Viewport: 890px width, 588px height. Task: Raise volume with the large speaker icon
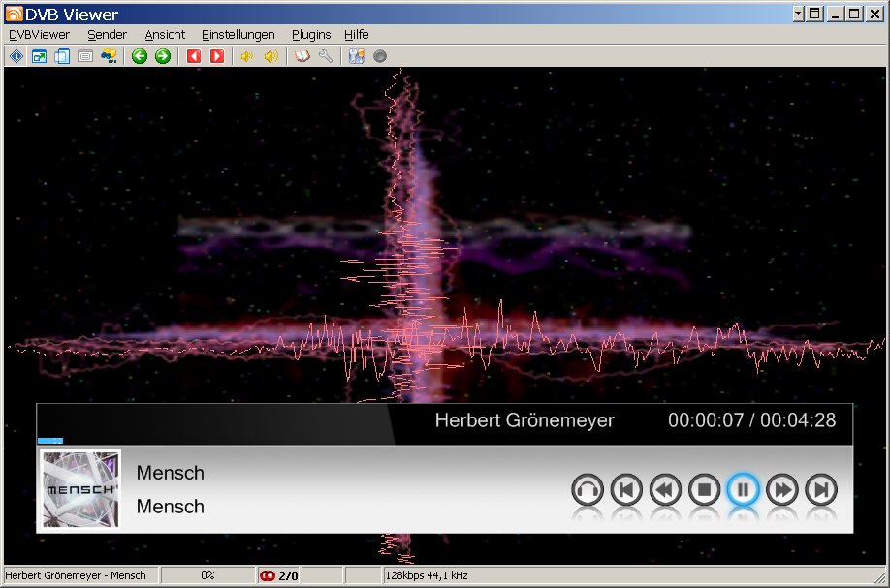(270, 56)
